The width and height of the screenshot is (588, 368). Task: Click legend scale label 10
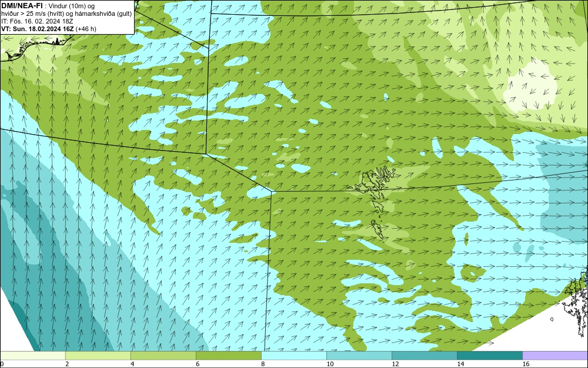330,364
